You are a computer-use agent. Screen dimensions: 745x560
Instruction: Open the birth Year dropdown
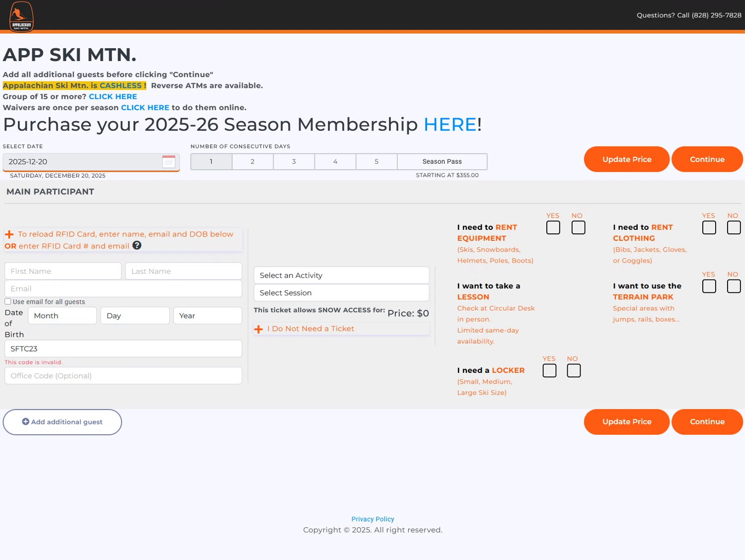[x=208, y=315]
